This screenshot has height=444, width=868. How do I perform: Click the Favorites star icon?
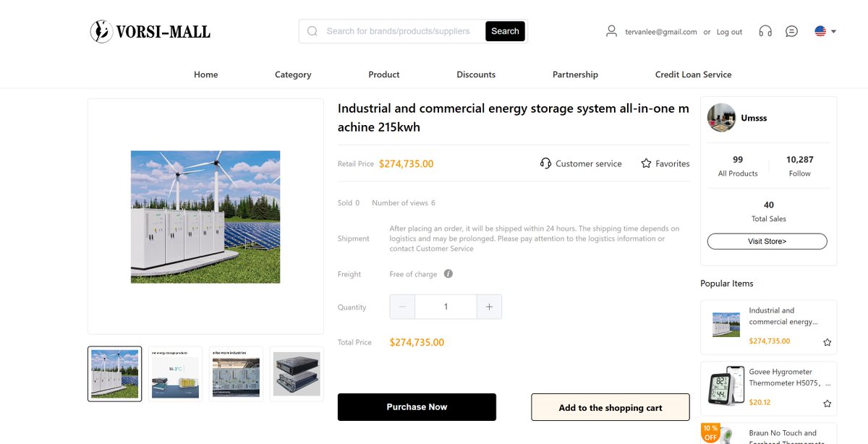pyautogui.click(x=647, y=163)
